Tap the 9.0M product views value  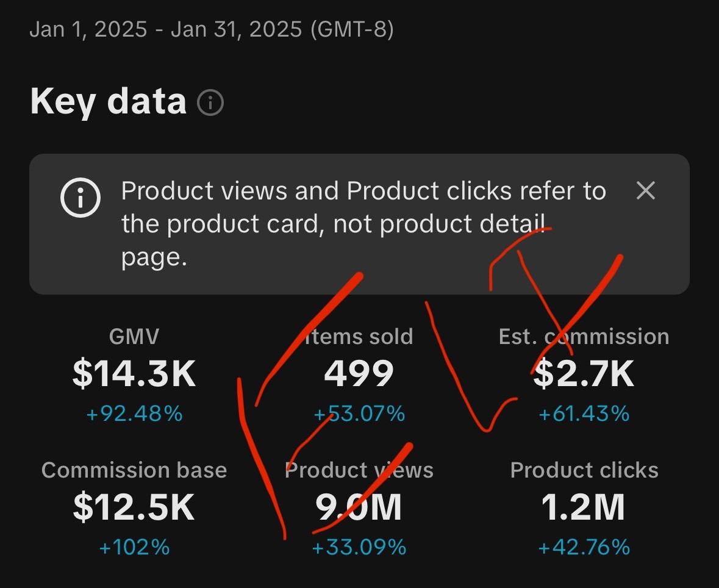[x=359, y=507]
